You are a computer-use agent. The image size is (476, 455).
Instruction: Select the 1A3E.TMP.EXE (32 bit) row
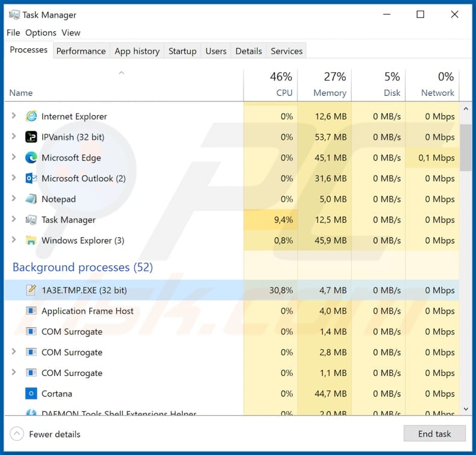tap(231, 290)
